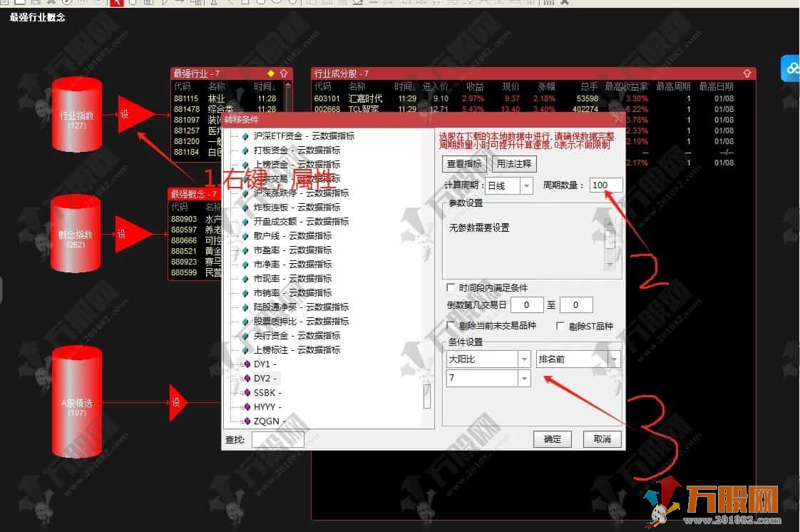Viewport: 800px width, 532px height.
Task: Select 市净率 - 云数据指标 in the tree
Action: point(292,265)
